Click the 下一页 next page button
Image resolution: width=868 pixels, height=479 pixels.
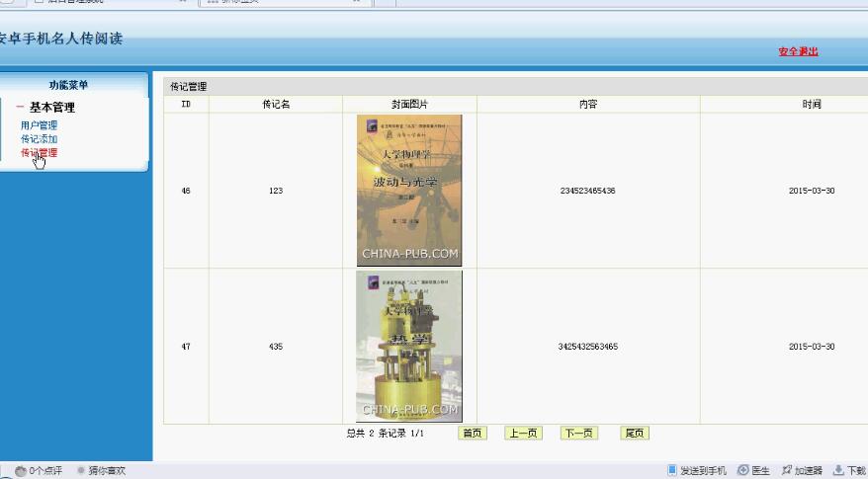pos(579,434)
